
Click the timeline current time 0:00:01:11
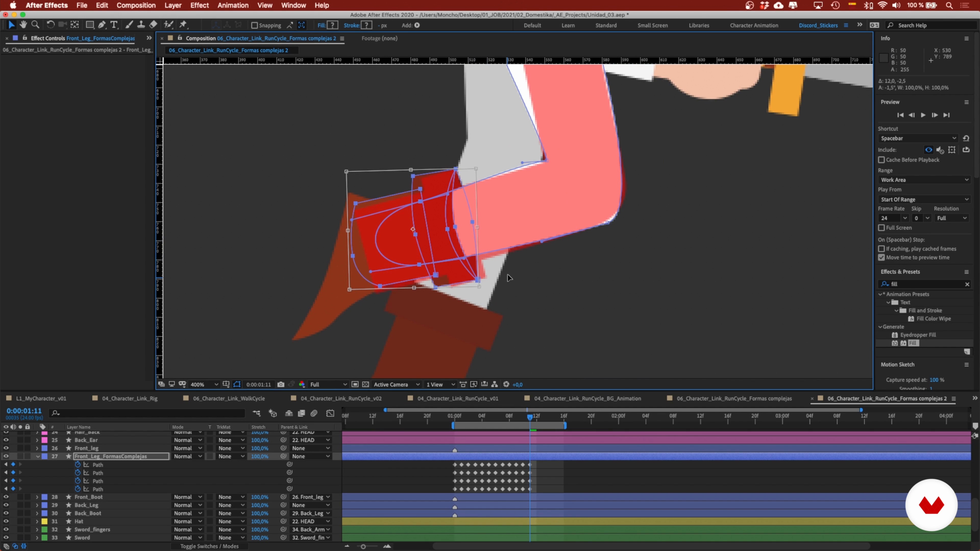pyautogui.click(x=24, y=411)
